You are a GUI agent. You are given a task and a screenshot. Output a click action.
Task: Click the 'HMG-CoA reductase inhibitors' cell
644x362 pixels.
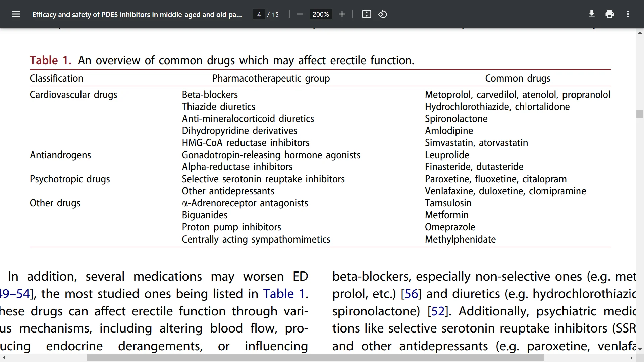246,143
